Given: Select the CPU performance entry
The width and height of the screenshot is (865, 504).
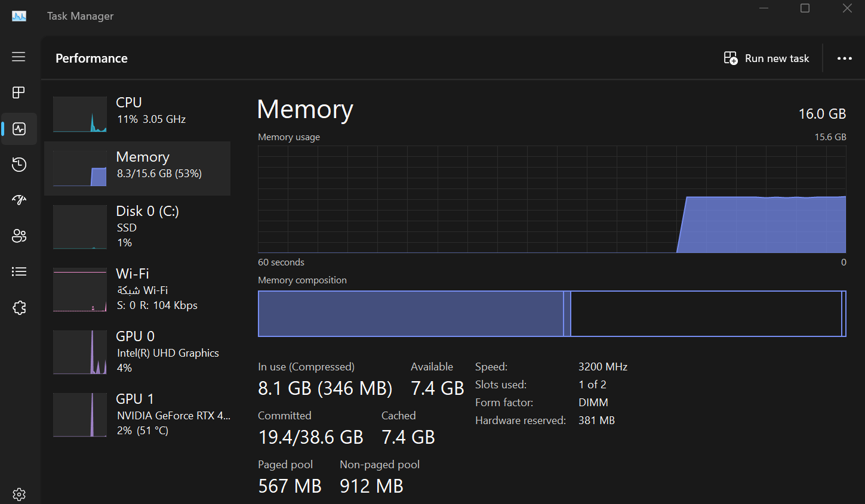Looking at the screenshot, I should click(137, 113).
